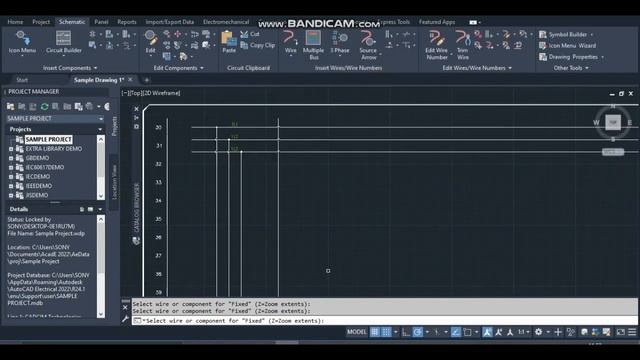Screen dimensions: 640x360
Task: Expand the Other Tools panel
Action: point(571,68)
